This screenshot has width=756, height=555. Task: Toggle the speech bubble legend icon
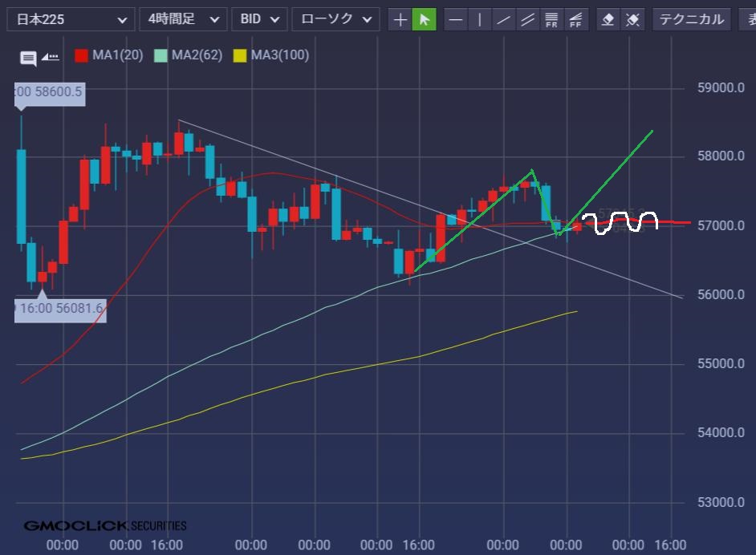tap(28, 57)
